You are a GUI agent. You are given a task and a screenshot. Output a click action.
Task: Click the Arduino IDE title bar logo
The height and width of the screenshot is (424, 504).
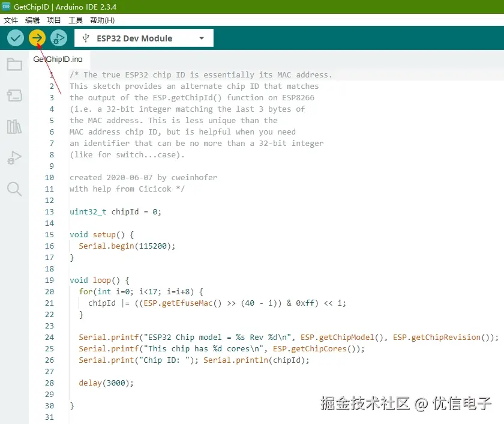coord(6,7)
